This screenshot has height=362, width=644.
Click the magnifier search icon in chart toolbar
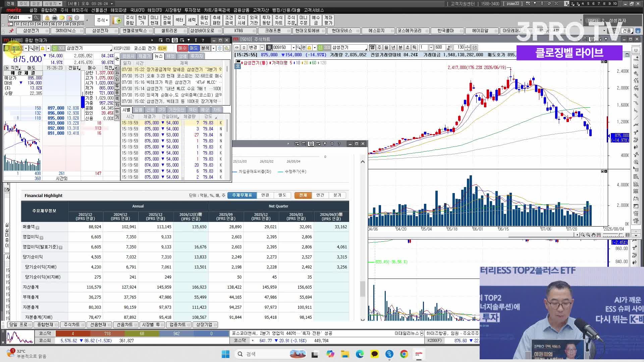click(299, 48)
